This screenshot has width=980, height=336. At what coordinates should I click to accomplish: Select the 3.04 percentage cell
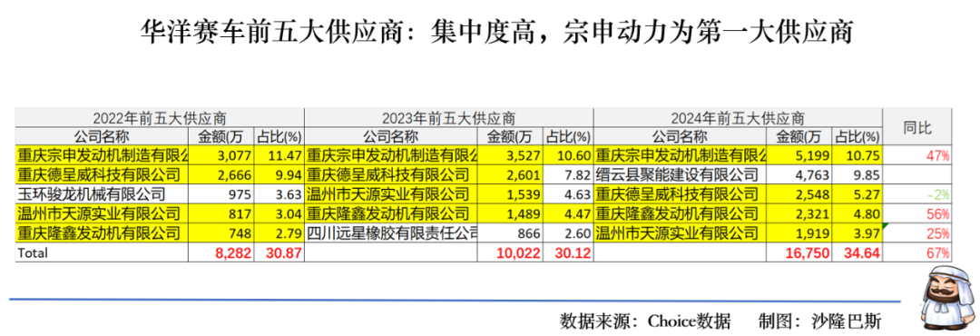[x=279, y=214]
